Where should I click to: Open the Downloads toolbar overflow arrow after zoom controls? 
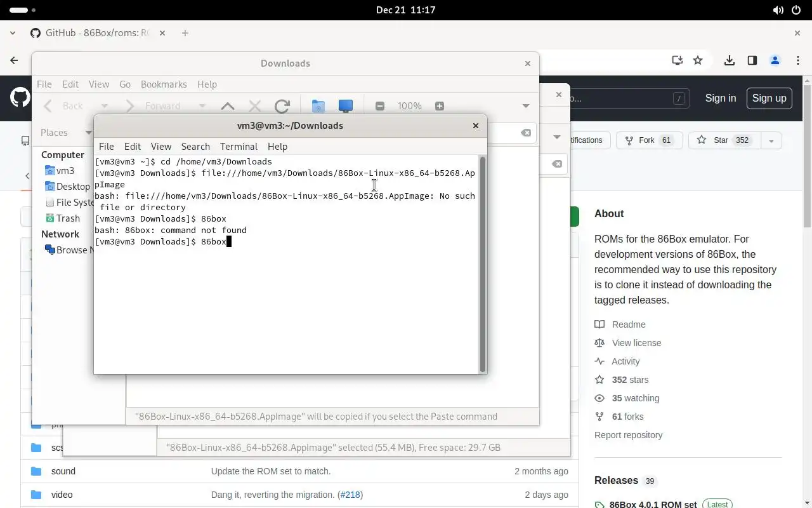tap(525, 106)
